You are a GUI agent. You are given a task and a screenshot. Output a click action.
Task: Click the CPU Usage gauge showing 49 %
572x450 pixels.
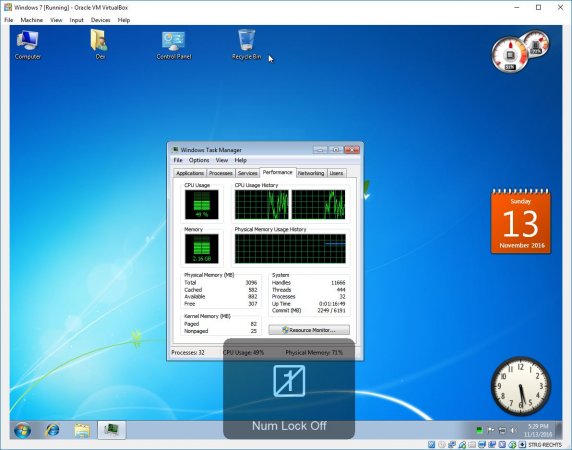(x=202, y=205)
